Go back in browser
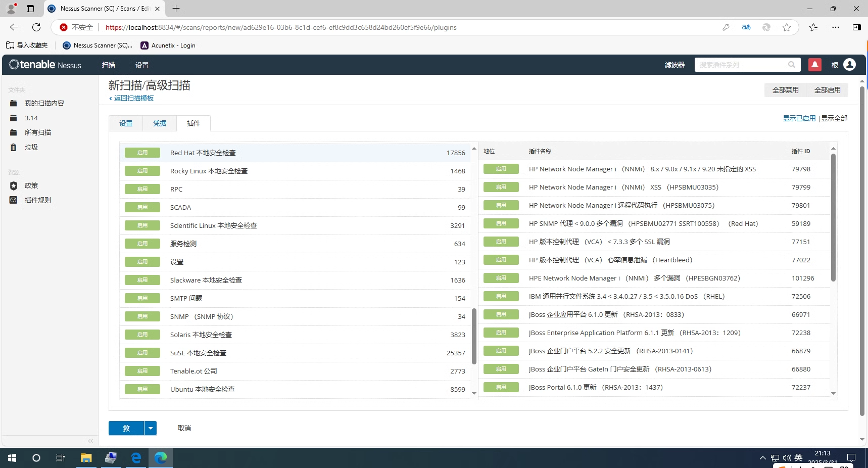 (14, 27)
